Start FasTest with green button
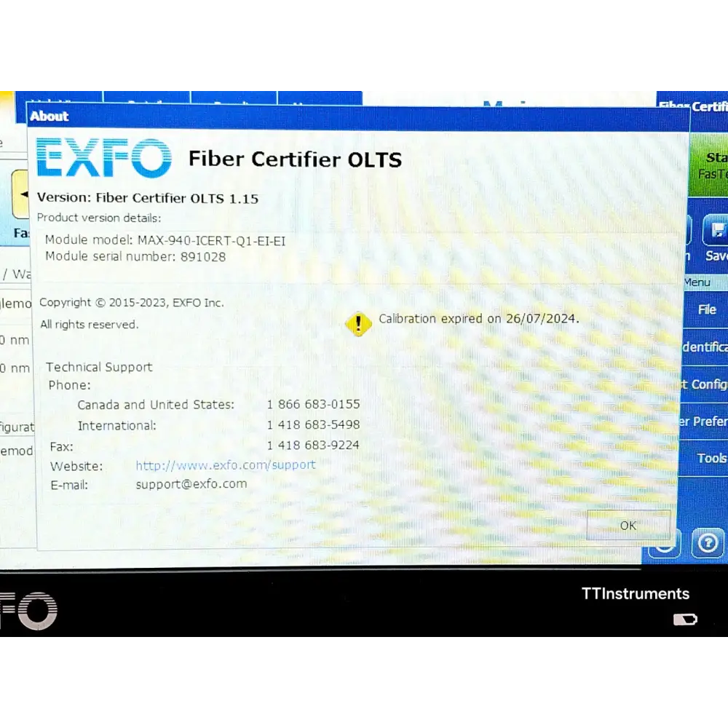Screen dimensions: 728x728 (709, 165)
